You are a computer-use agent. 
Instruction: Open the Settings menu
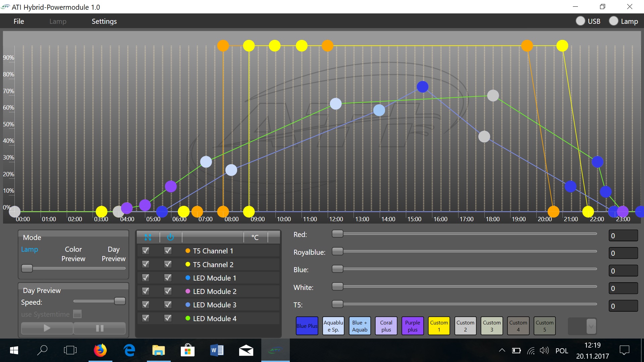point(104,21)
